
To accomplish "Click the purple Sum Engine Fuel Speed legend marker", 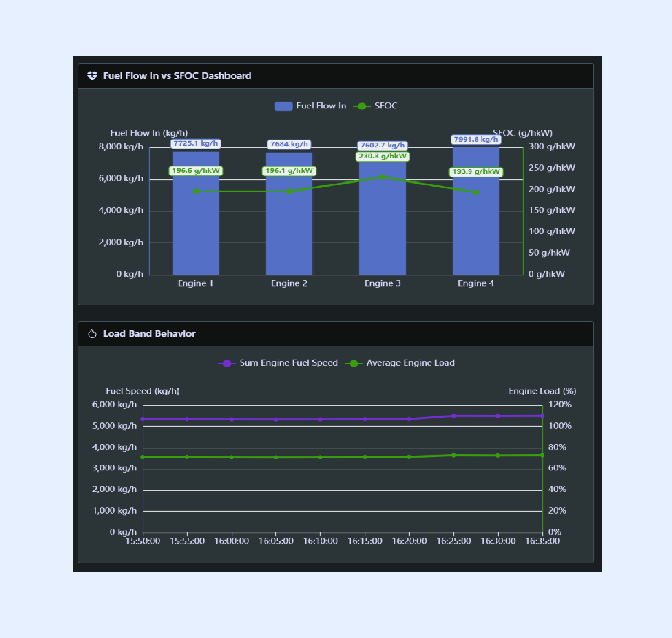I will click(x=227, y=362).
